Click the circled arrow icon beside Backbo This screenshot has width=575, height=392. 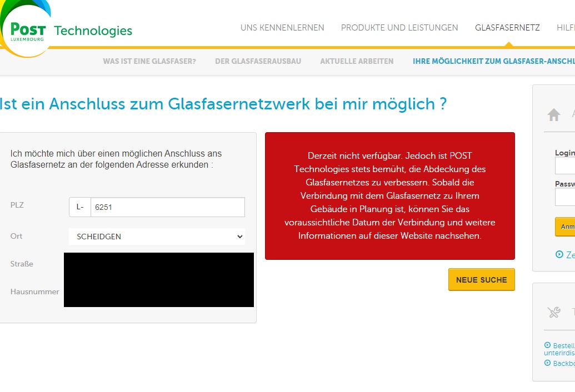547,363
